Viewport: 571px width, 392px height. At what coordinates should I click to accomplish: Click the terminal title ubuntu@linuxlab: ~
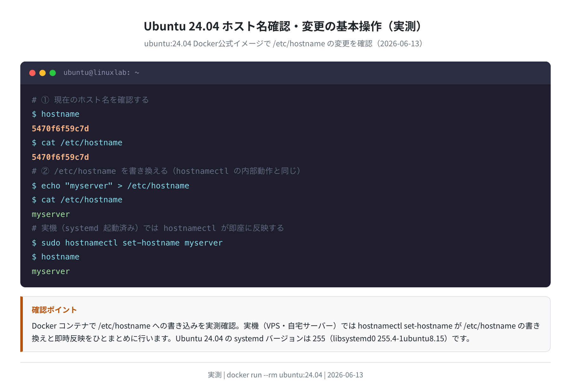pos(101,73)
